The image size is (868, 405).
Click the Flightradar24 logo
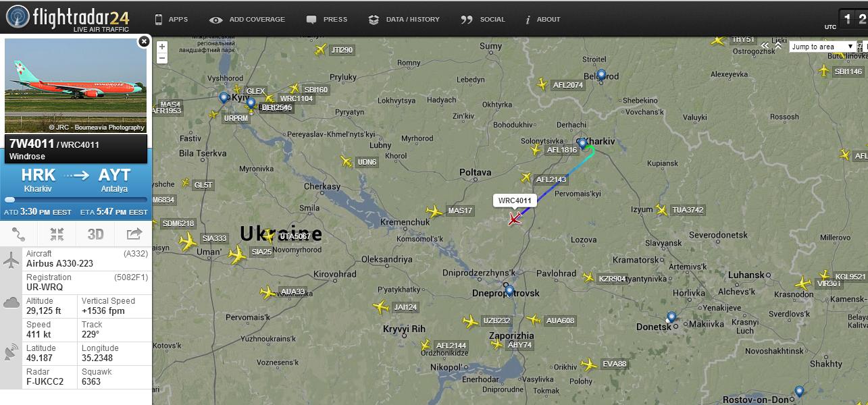[68, 18]
